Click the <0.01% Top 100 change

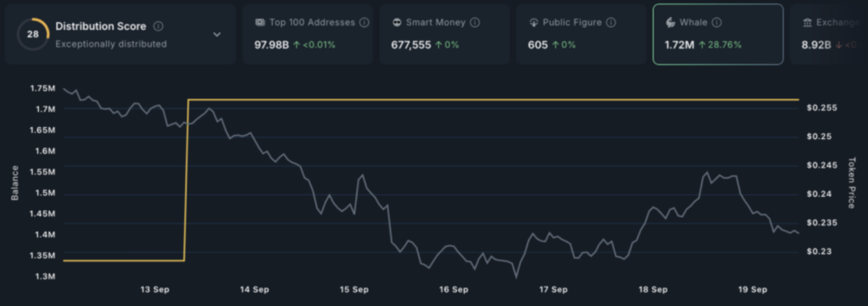tap(319, 45)
